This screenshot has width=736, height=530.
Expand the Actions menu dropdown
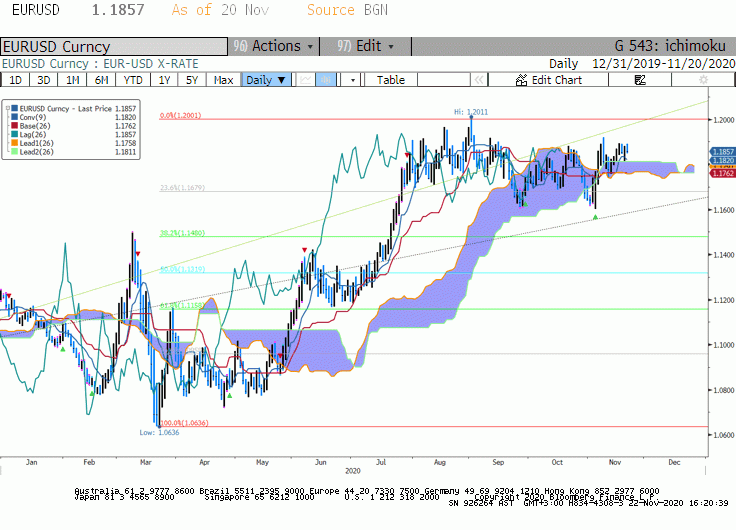tap(273, 46)
